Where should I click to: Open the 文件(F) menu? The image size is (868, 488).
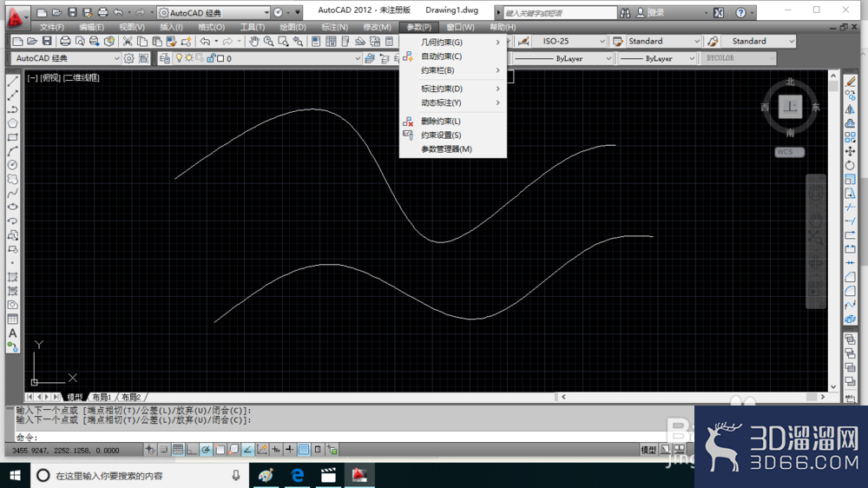[51, 27]
